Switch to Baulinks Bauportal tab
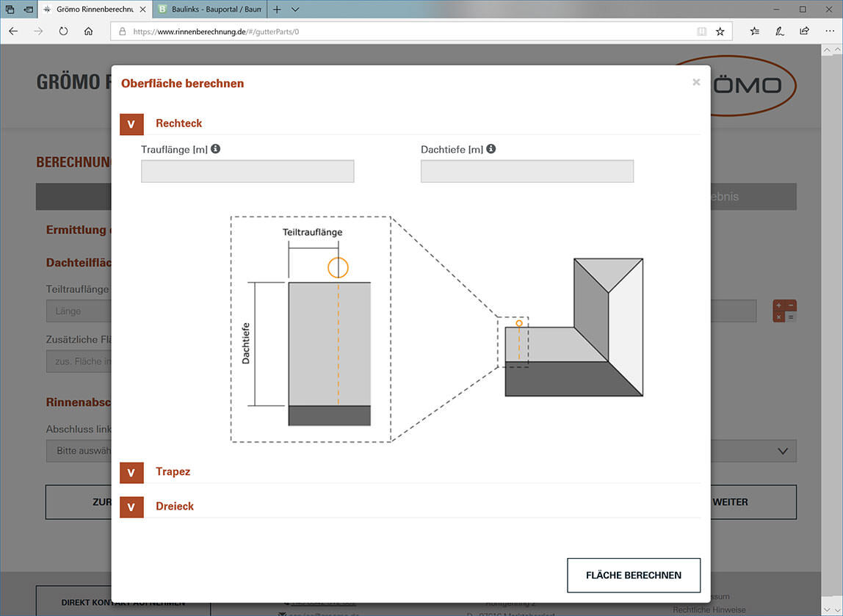 click(210, 9)
